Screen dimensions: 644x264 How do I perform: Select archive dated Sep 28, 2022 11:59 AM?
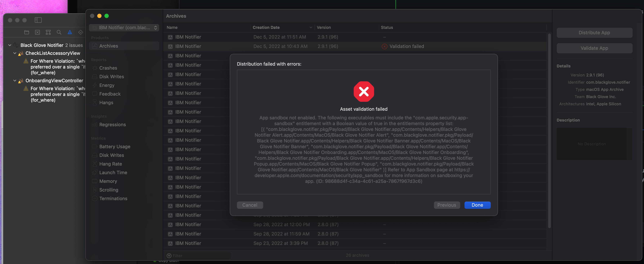click(x=355, y=234)
